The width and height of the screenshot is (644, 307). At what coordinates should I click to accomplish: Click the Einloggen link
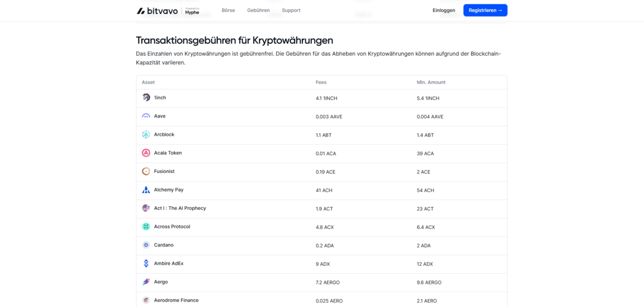pos(444,10)
